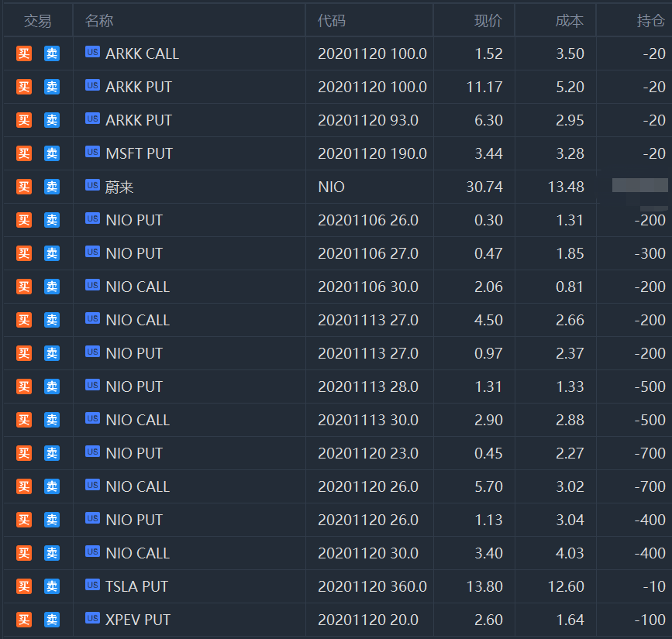Buy NIO PUT 20201120 26.0
672x639 pixels.
pos(24,520)
